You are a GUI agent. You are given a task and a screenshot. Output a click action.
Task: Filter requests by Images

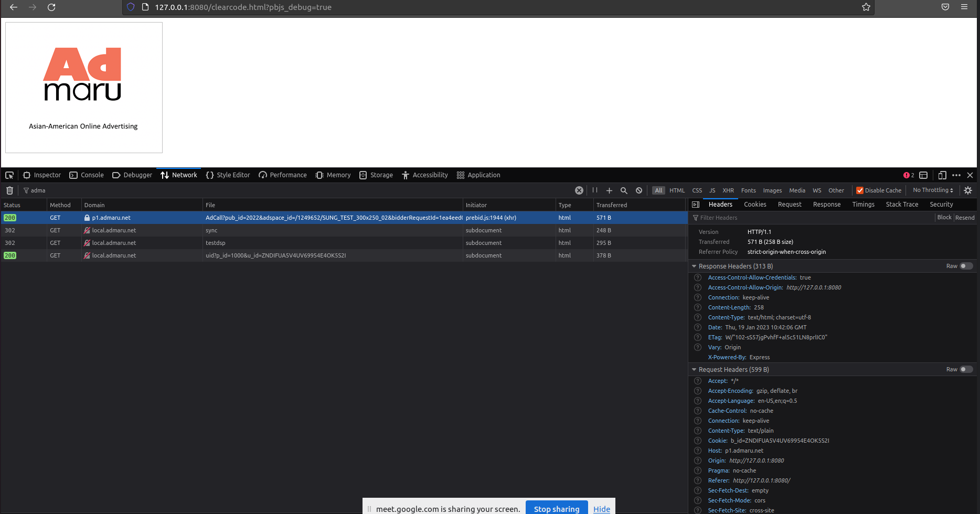(x=772, y=190)
